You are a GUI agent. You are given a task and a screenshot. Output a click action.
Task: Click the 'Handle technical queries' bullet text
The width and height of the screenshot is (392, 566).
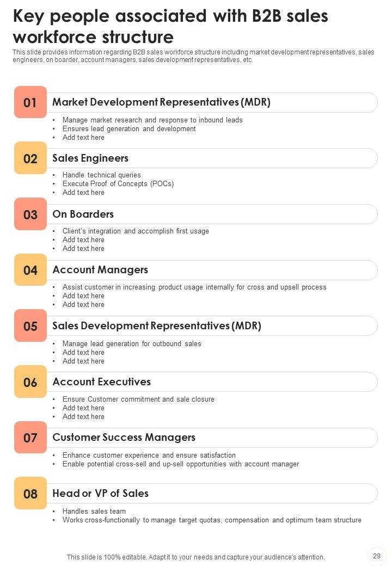102,175
